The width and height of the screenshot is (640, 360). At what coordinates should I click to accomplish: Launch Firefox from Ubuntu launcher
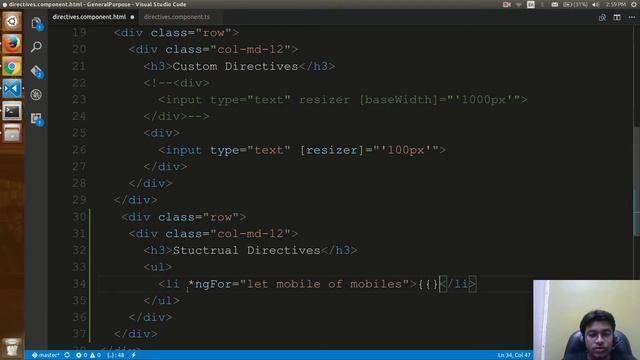[x=12, y=44]
